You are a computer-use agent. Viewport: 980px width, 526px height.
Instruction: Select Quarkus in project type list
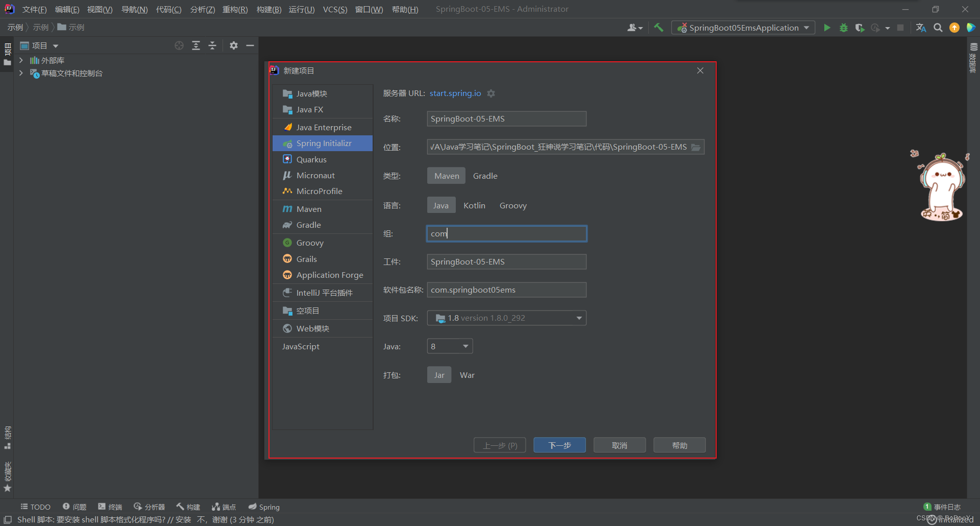[323, 159]
